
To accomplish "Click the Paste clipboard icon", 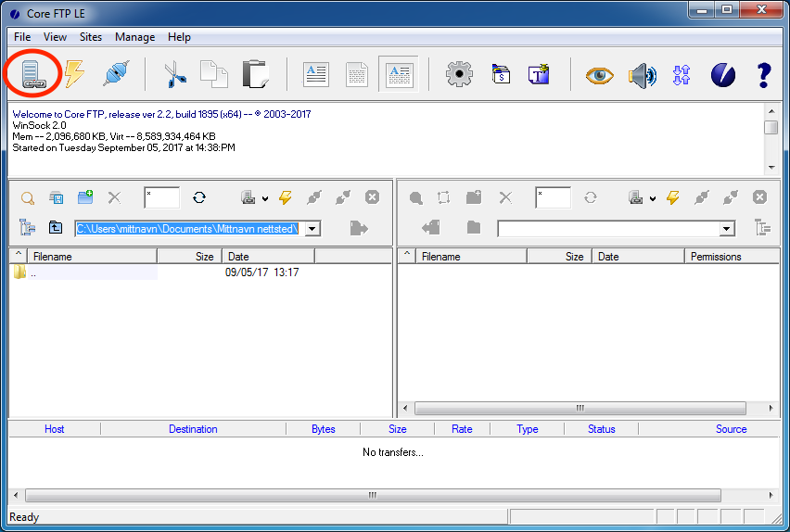I will (255, 74).
